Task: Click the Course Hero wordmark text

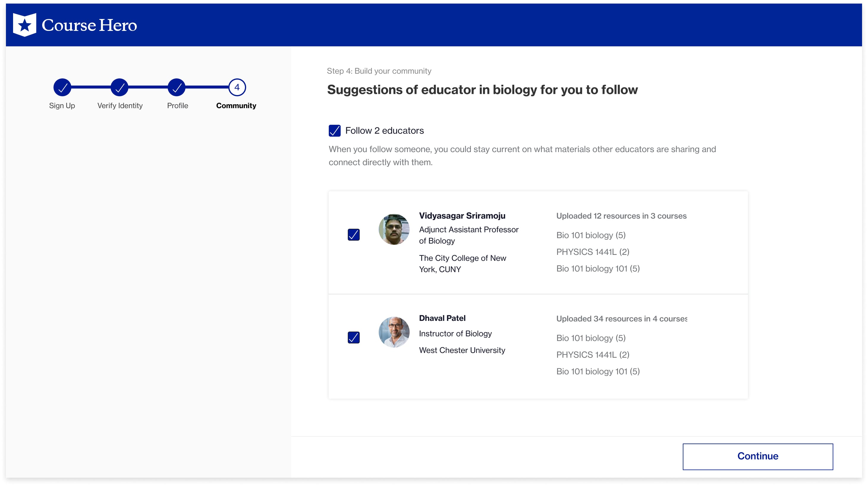Action: 89,25
